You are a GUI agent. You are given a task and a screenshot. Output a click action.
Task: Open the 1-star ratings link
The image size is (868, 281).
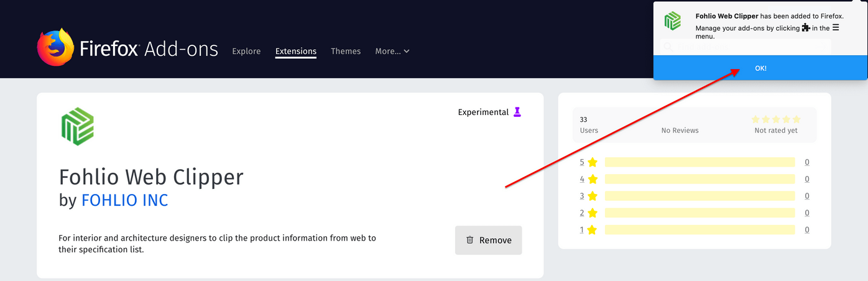pyautogui.click(x=588, y=229)
